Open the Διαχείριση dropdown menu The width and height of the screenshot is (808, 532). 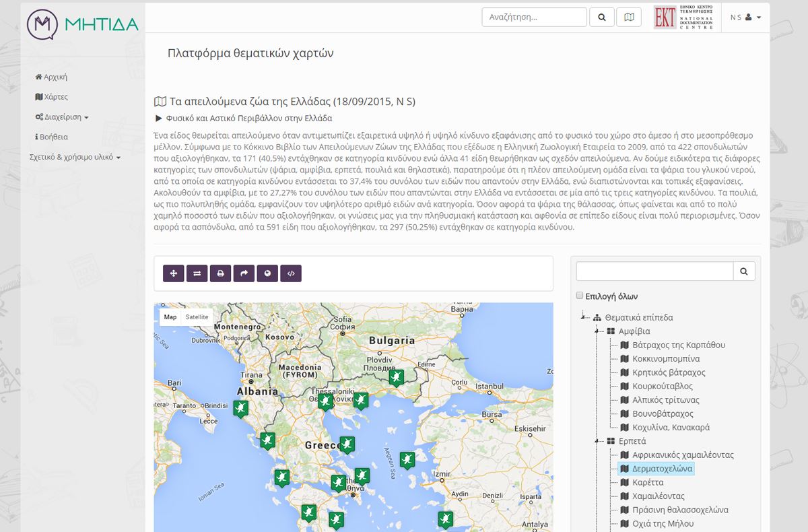pyautogui.click(x=62, y=117)
